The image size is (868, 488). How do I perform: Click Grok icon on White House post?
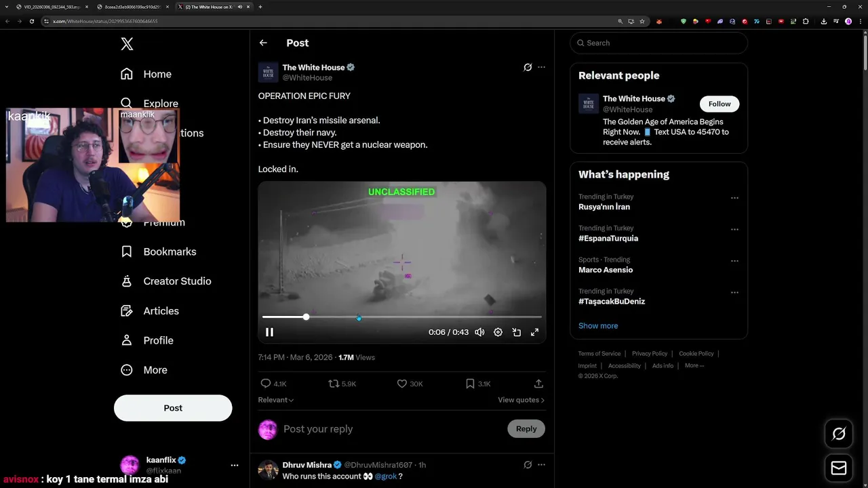tap(528, 67)
